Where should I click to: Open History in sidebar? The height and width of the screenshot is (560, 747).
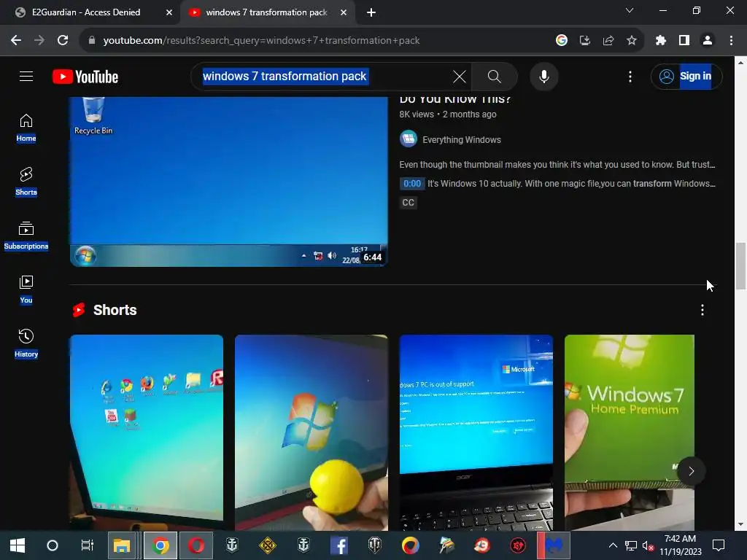point(26,343)
